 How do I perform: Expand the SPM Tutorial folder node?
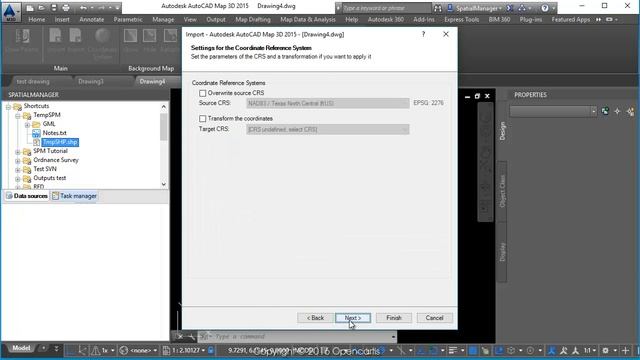18,151
